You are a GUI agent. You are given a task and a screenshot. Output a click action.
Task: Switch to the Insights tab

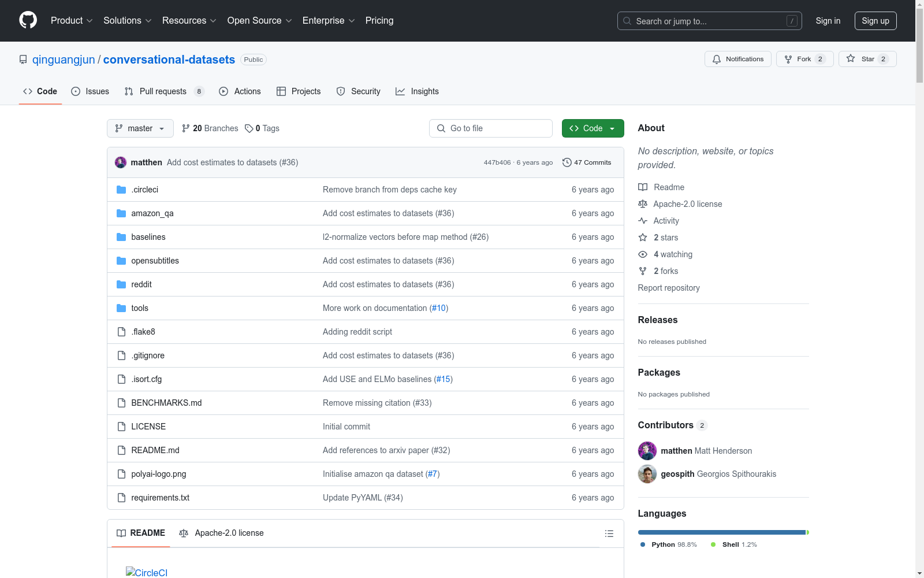click(417, 91)
